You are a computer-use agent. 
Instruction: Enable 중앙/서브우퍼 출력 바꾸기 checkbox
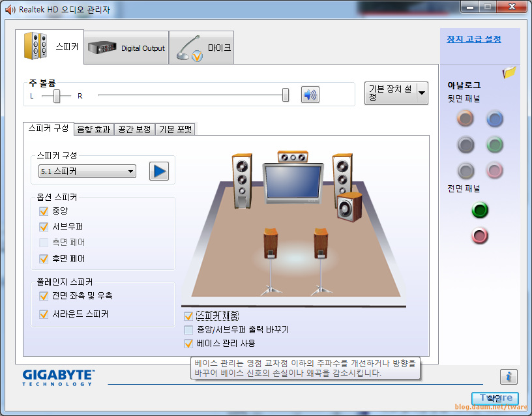(x=188, y=330)
